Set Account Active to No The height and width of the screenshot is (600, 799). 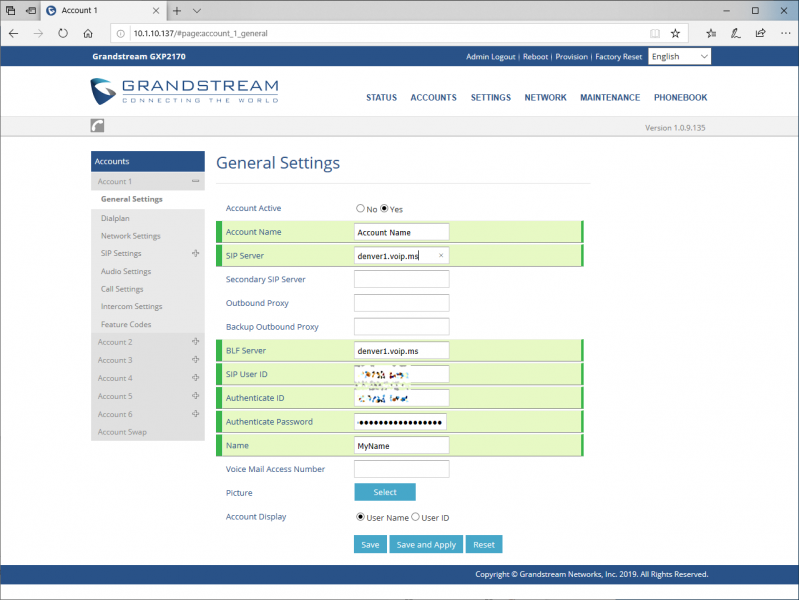click(360, 208)
